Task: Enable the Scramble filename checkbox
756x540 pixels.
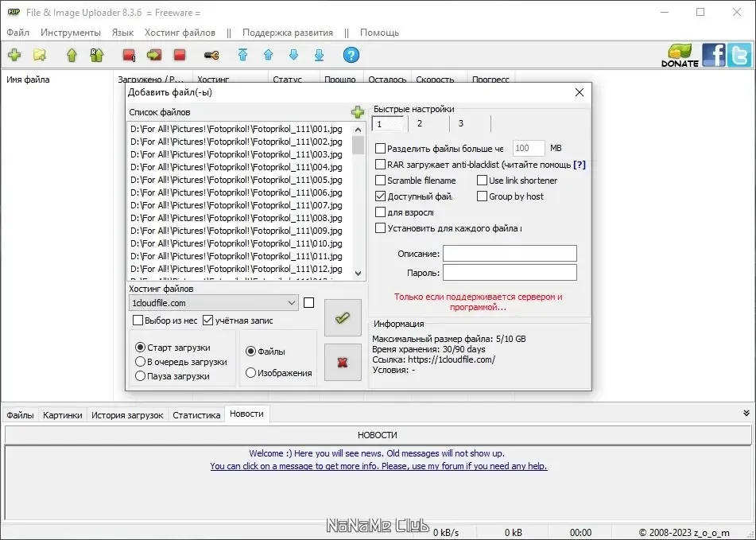Action: pos(381,181)
